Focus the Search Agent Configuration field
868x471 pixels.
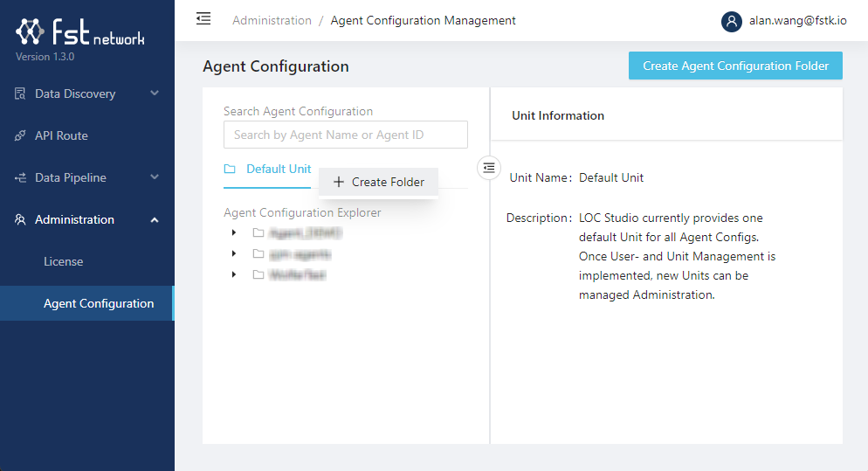tap(346, 135)
